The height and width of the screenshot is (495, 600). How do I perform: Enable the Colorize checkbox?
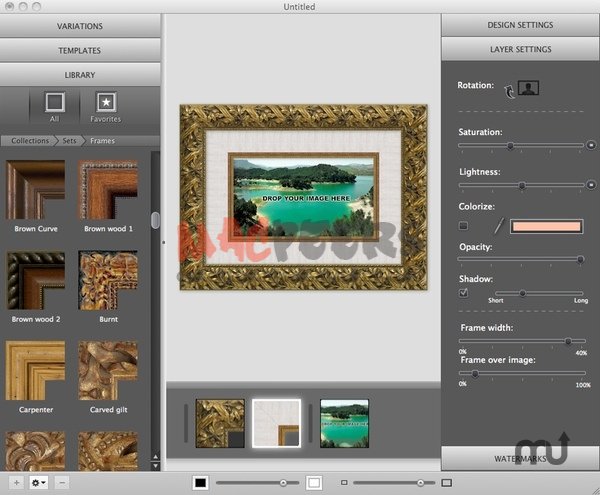pyautogui.click(x=463, y=227)
